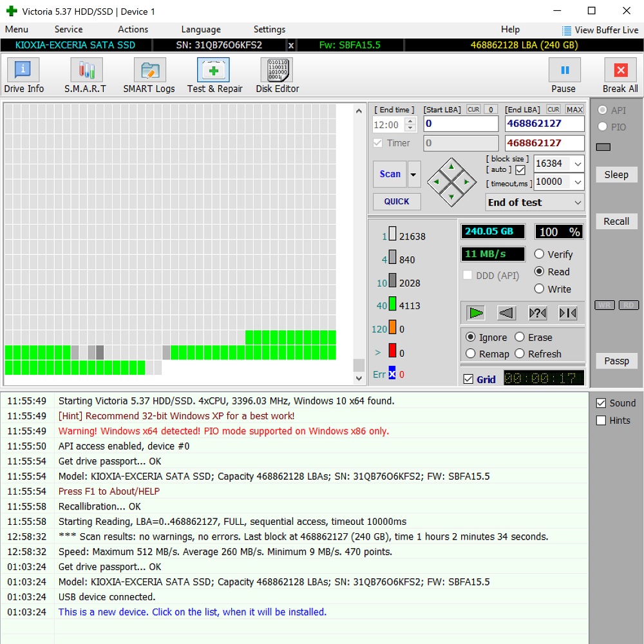The image size is (644, 644).
Task: Open the timeout 10000 dropdown
Action: pos(578,182)
